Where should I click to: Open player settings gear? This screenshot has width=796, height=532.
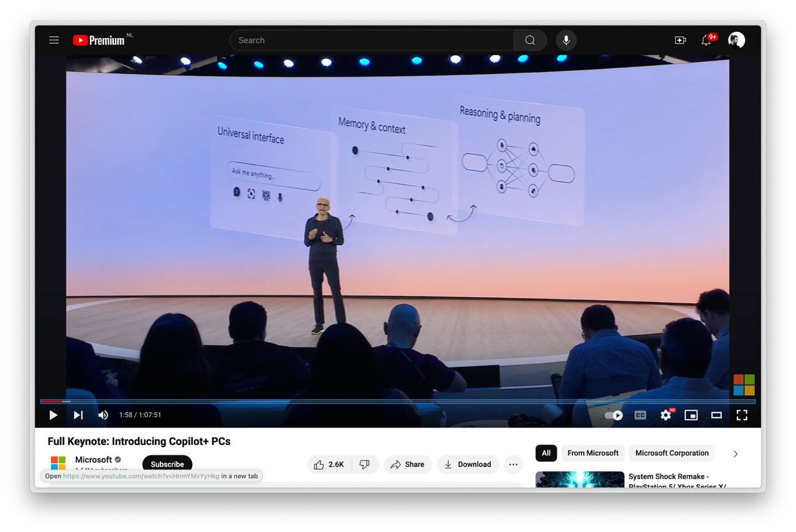click(666, 415)
